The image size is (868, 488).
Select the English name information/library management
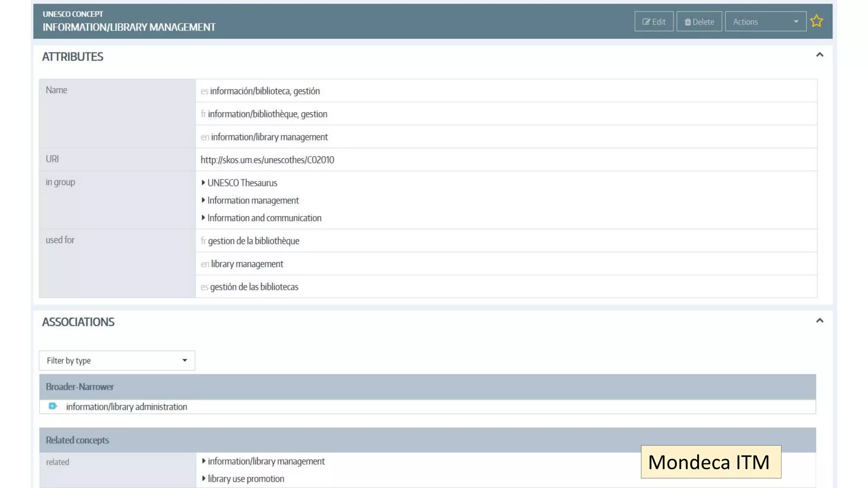coord(269,137)
